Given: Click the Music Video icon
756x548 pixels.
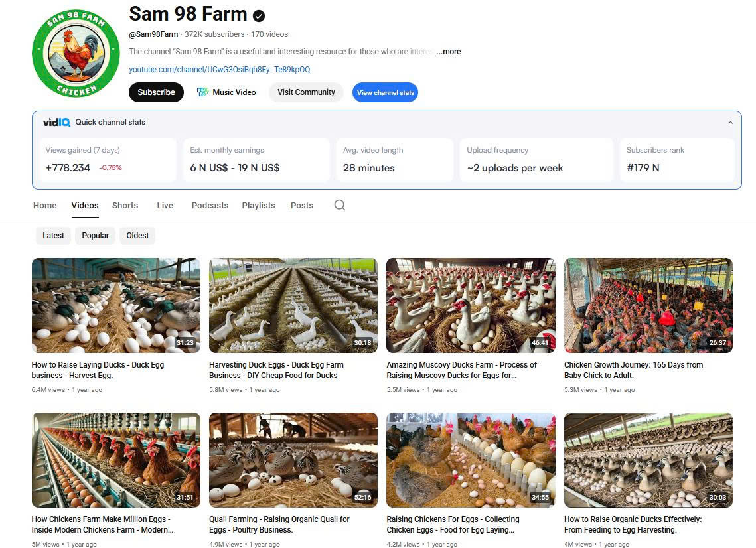Looking at the screenshot, I should pos(202,92).
